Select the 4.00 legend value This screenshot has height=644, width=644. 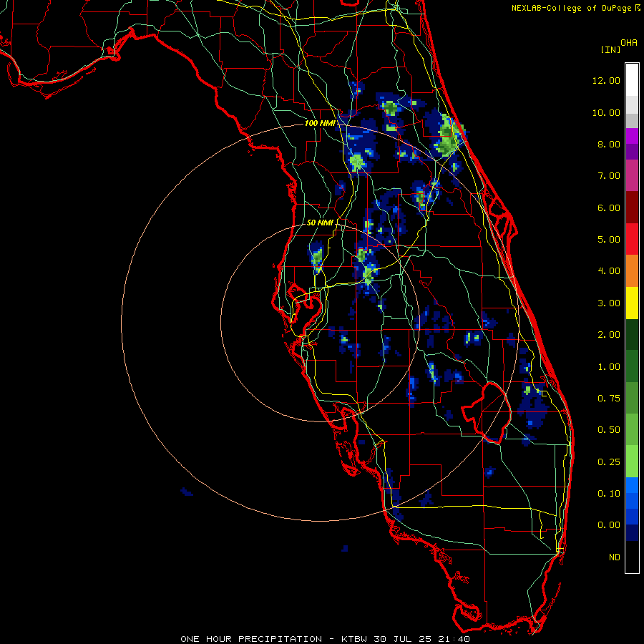pos(609,271)
